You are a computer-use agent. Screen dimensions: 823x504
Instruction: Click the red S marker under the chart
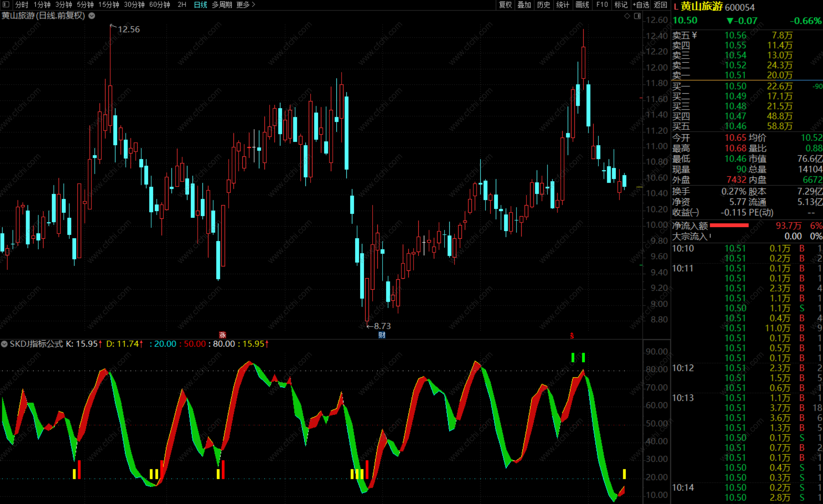click(x=572, y=335)
